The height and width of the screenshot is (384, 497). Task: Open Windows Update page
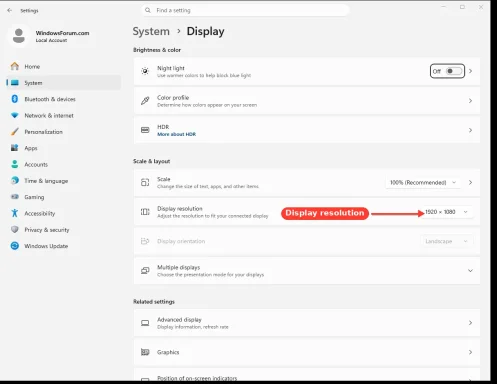pyautogui.click(x=63, y=246)
